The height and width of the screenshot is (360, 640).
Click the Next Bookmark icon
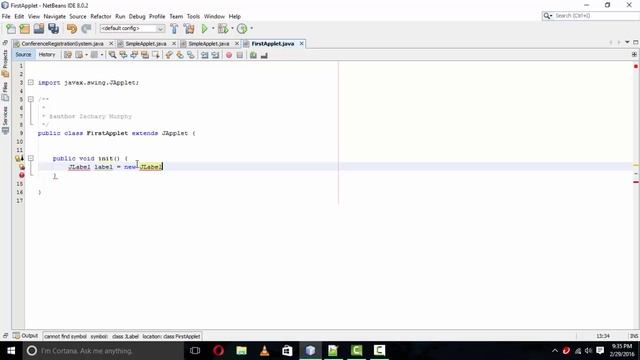(180, 55)
